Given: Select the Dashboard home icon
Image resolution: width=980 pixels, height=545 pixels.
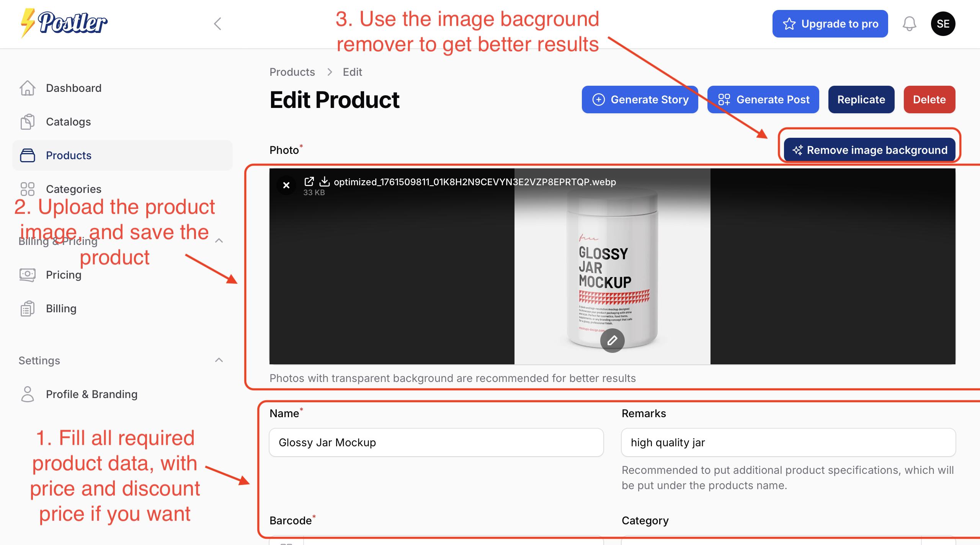Looking at the screenshot, I should tap(27, 88).
